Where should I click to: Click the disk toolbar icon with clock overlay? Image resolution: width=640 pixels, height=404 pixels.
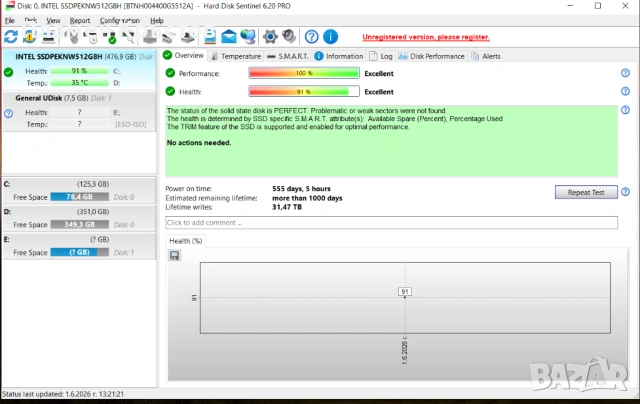(x=91, y=37)
